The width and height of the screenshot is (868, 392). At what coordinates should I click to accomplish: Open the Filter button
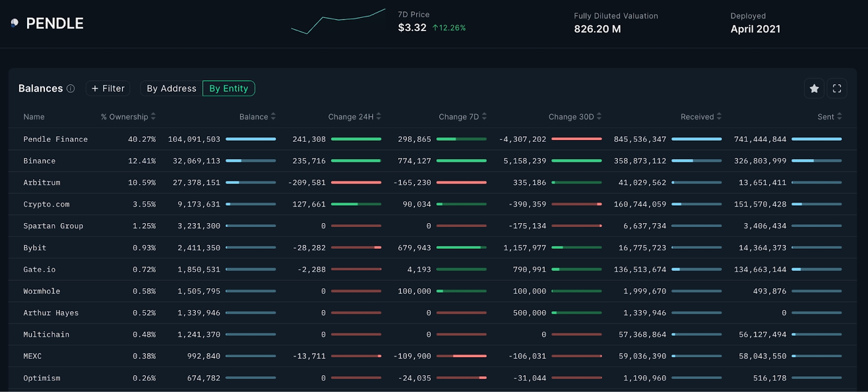(x=108, y=88)
